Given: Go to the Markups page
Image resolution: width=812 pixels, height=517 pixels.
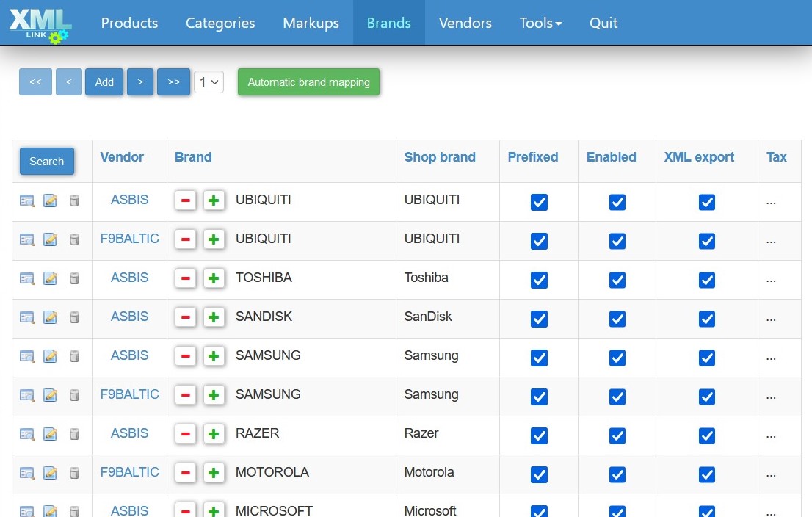Looking at the screenshot, I should (x=311, y=23).
